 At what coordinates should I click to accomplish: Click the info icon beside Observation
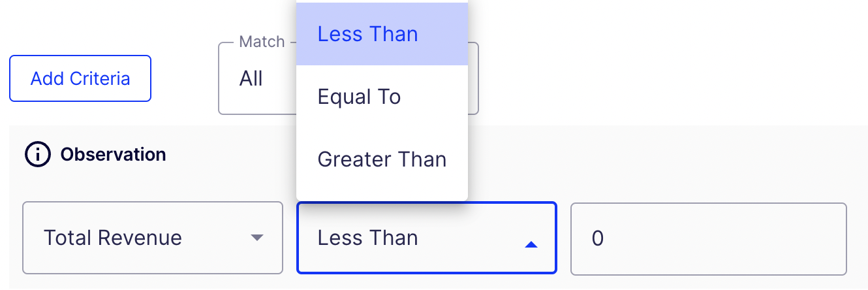pyautogui.click(x=38, y=155)
